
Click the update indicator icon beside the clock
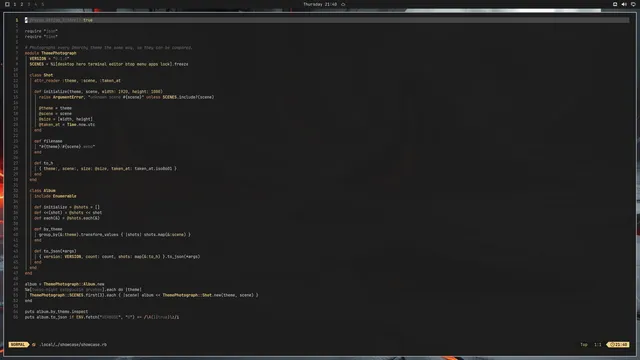(343, 4)
